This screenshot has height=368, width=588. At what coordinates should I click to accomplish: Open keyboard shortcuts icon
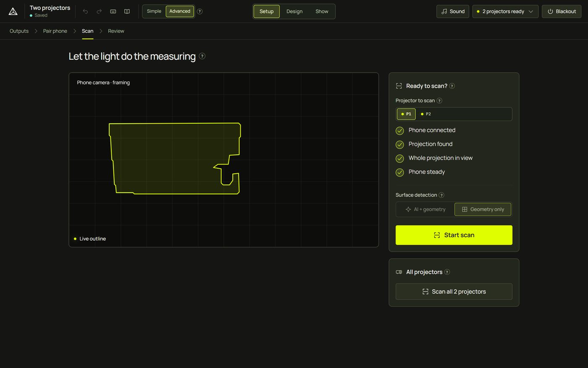(113, 11)
